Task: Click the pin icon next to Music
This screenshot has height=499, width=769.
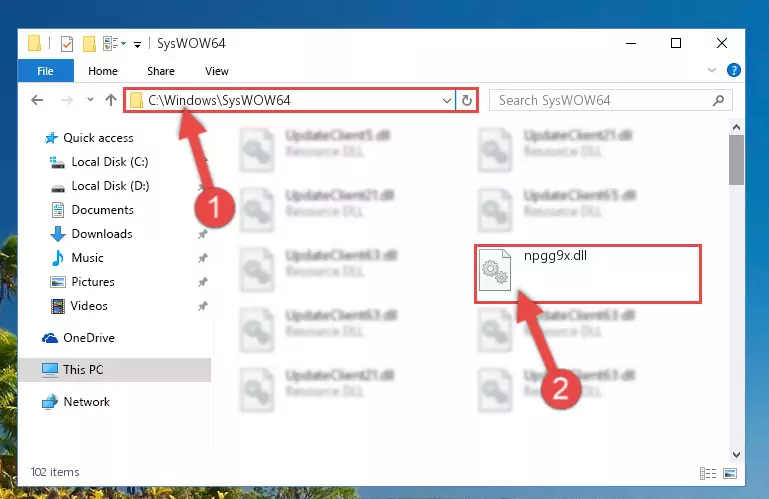Action: 203,259
